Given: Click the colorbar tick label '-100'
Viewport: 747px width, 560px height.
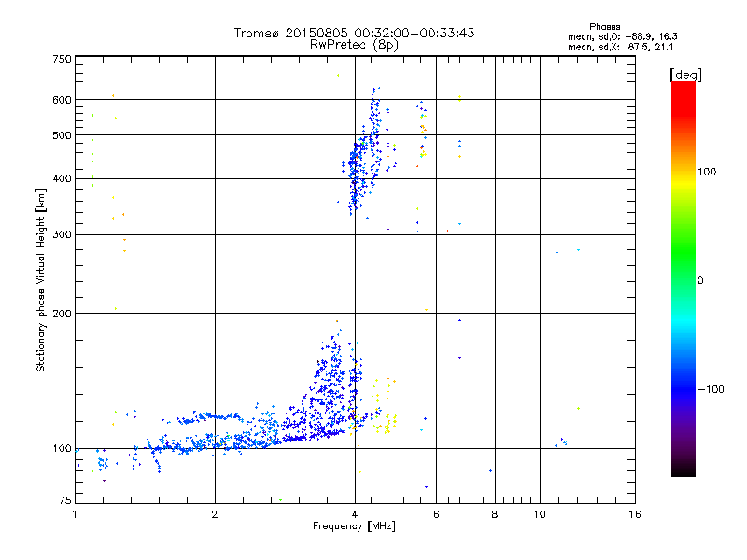Looking at the screenshot, I should pyautogui.click(x=711, y=389).
